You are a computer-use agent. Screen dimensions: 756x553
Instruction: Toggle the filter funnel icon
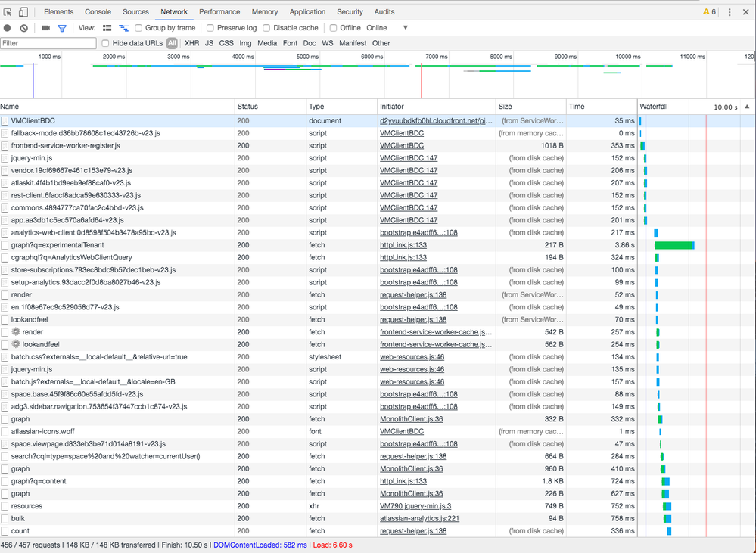pos(62,28)
